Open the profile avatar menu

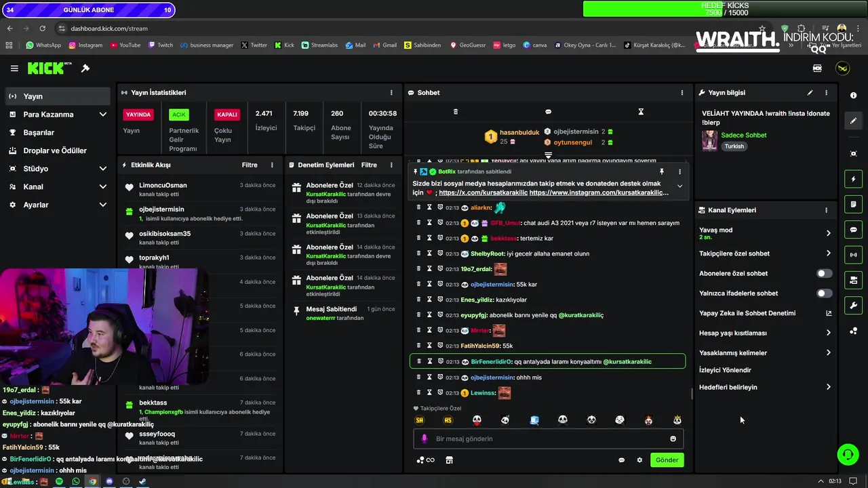(x=842, y=68)
